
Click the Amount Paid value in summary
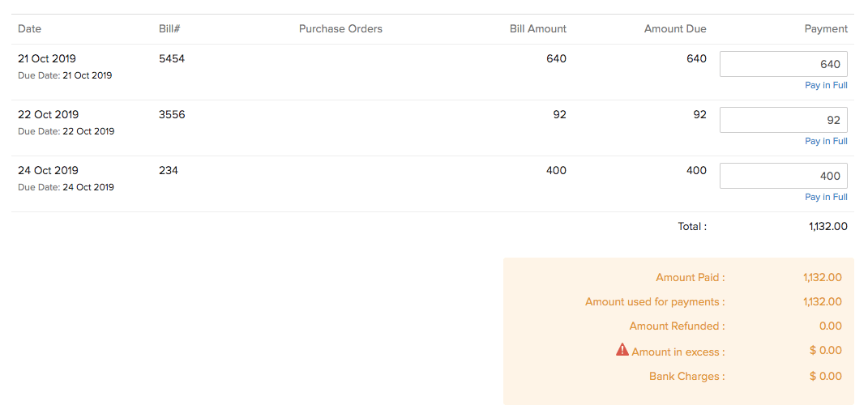(822, 277)
